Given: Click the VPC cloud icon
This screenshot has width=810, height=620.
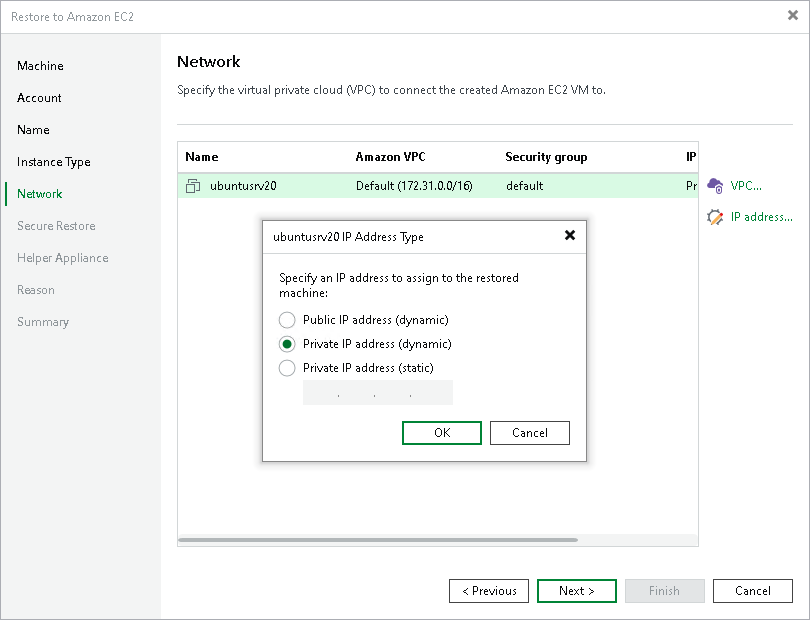Looking at the screenshot, I should pos(715,185).
